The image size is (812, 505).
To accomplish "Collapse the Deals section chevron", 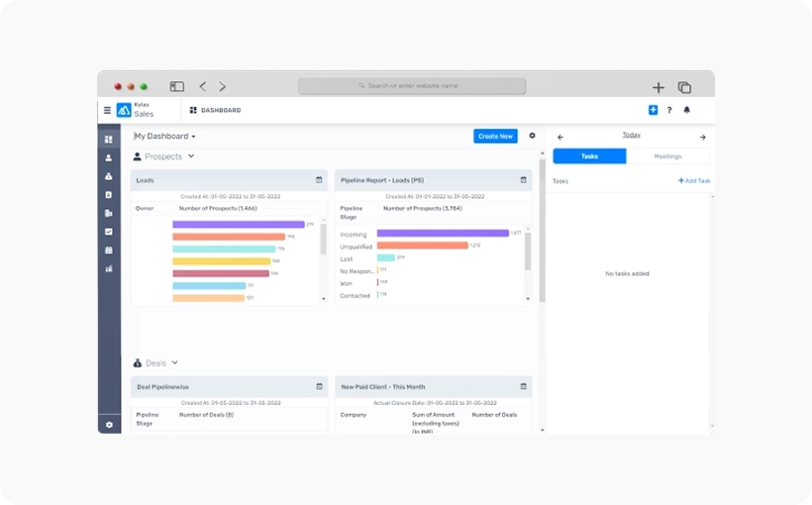I will click(x=175, y=363).
